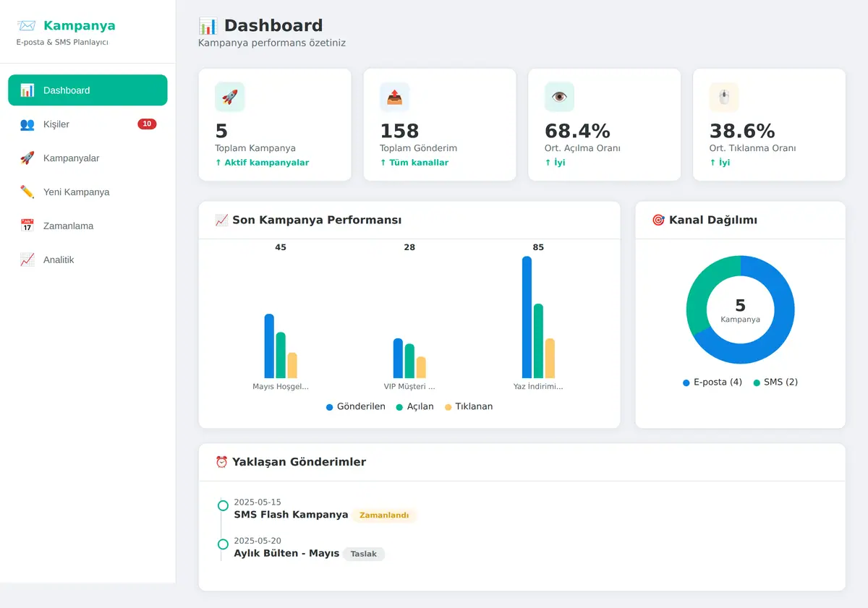The height and width of the screenshot is (608, 868).
Task: Select the SMS (2) legend entry
Action: coord(775,382)
